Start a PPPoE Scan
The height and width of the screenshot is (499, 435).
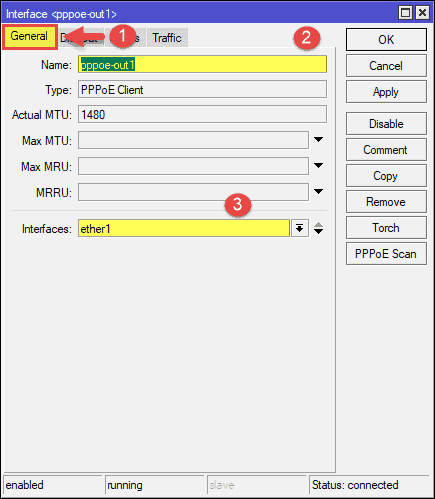(x=386, y=254)
